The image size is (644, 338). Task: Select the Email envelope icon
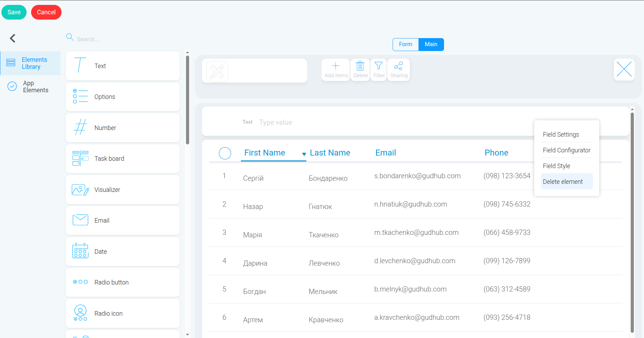pyautogui.click(x=80, y=220)
